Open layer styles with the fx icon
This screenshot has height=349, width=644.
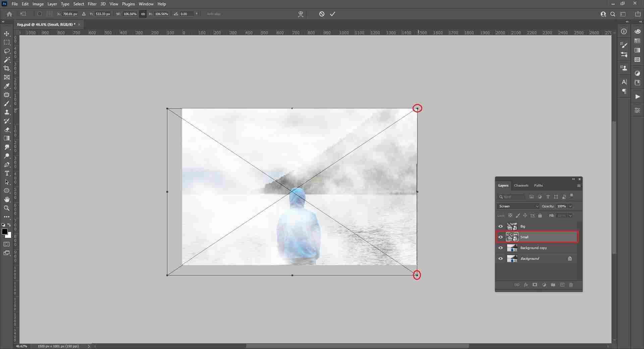click(526, 285)
